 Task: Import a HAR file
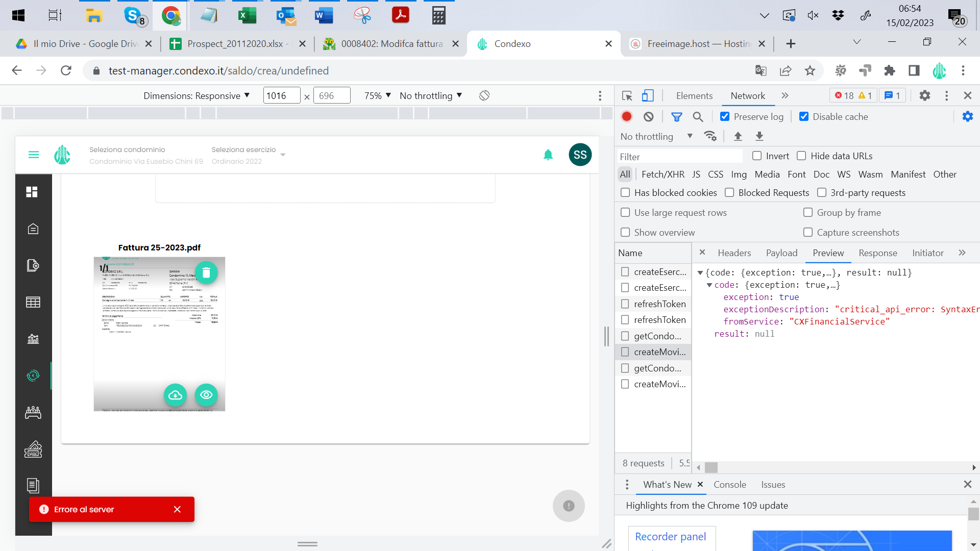click(738, 136)
